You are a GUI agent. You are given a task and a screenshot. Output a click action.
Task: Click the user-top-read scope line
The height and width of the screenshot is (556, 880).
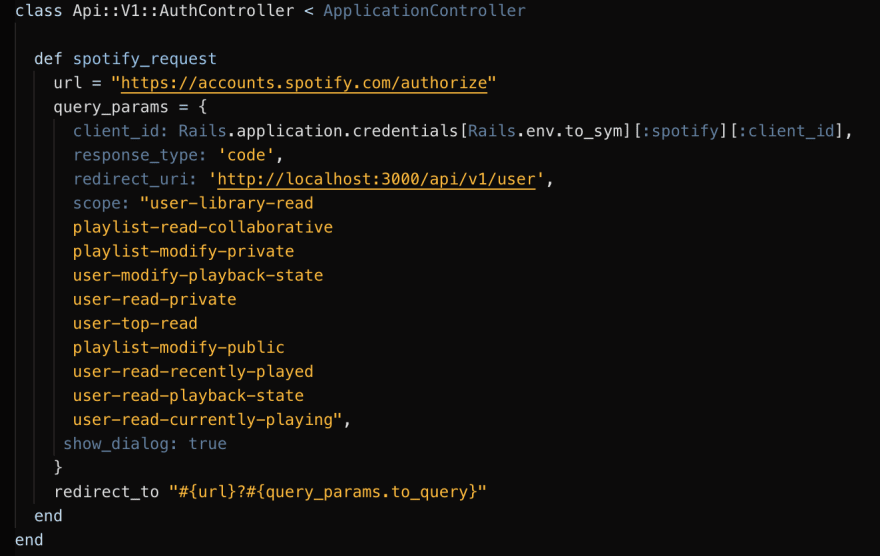coord(135,324)
